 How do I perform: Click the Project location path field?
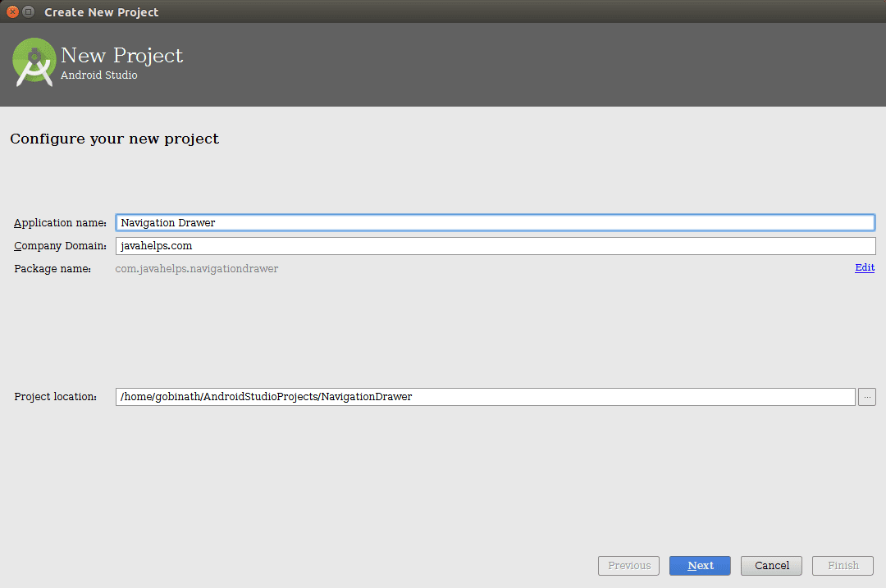[486, 397]
